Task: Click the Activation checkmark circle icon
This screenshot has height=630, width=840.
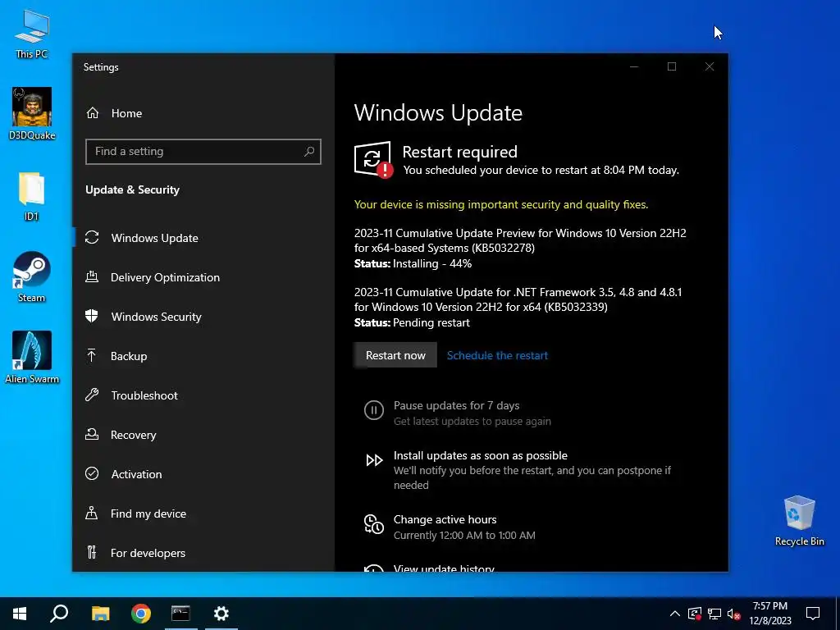Action: [92, 473]
